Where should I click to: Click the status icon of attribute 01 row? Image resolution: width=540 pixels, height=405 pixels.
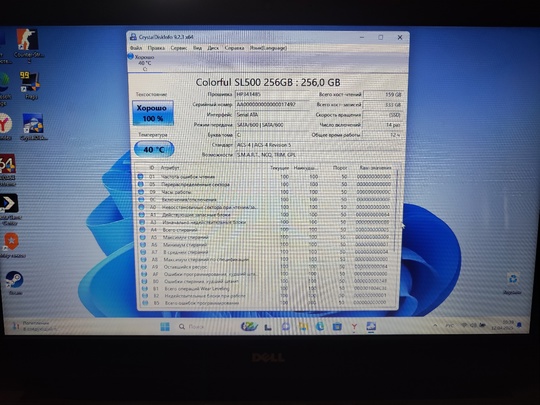point(140,176)
